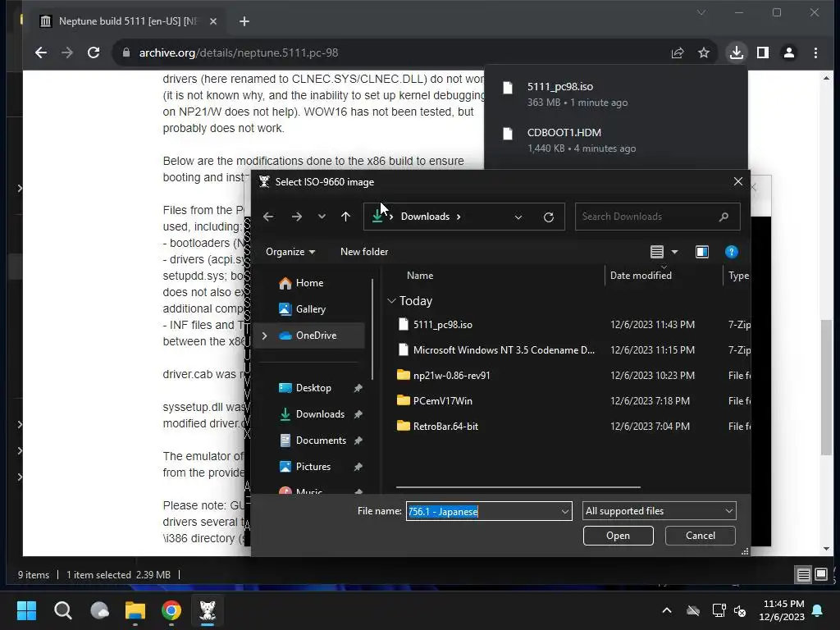Go back in the Chrome browser
This screenshot has height=630, width=840.
coord(41,52)
